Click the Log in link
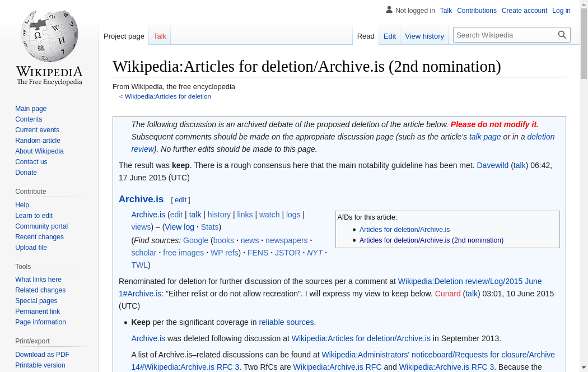The height and width of the screenshot is (372, 588). tap(561, 11)
